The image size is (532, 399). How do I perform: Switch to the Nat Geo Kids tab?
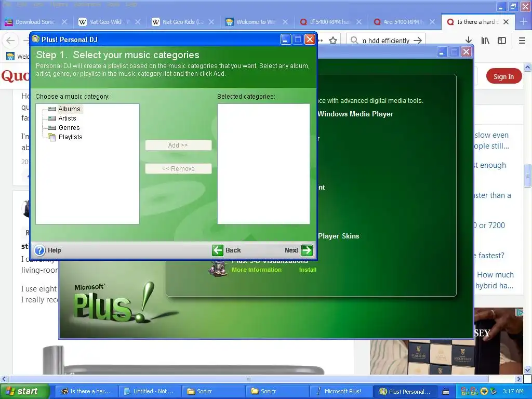(x=183, y=22)
